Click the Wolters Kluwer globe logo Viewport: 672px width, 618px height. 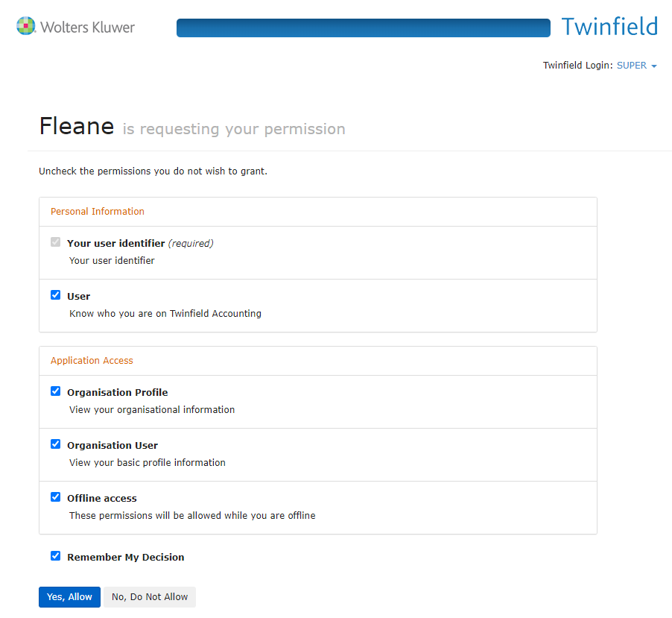pyautogui.click(x=26, y=27)
